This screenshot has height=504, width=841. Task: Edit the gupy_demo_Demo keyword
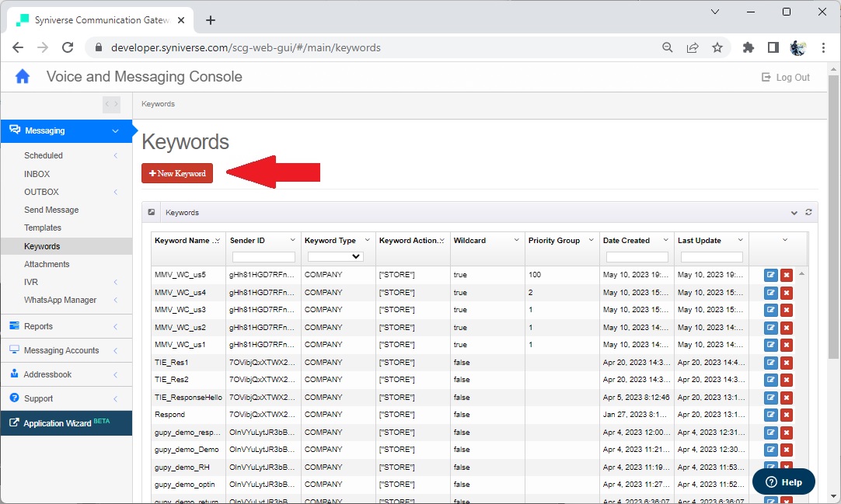point(771,450)
